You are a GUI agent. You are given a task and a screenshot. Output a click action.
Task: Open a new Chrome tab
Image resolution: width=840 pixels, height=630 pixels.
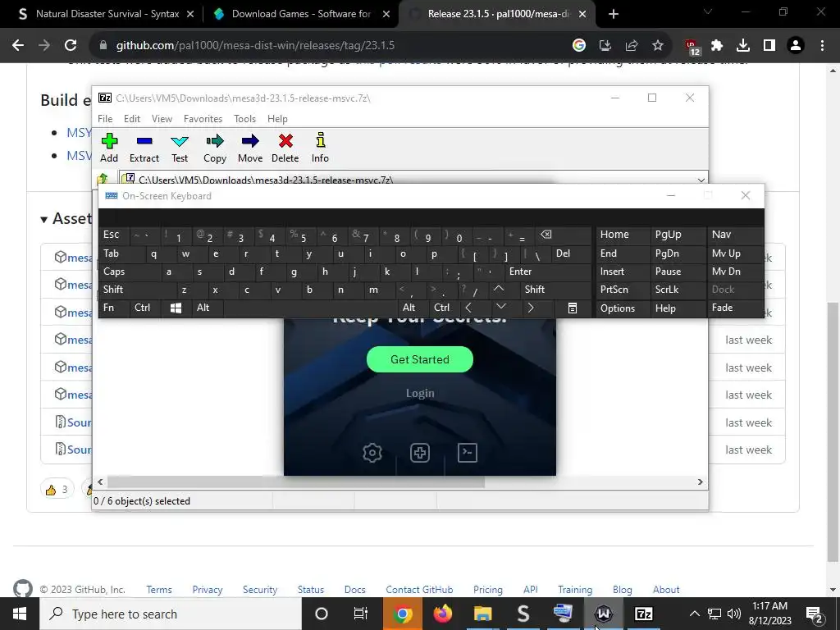click(614, 15)
